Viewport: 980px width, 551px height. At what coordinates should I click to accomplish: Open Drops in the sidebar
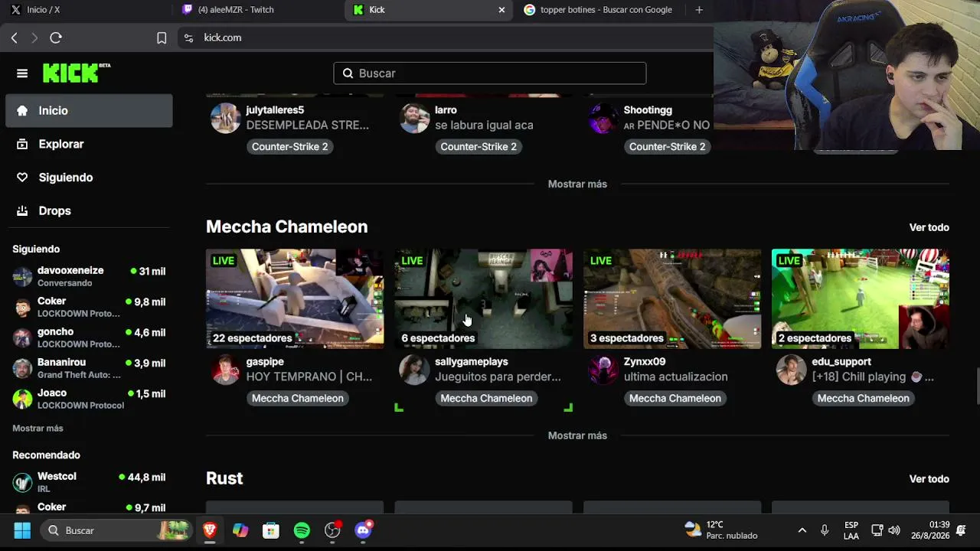pos(89,210)
